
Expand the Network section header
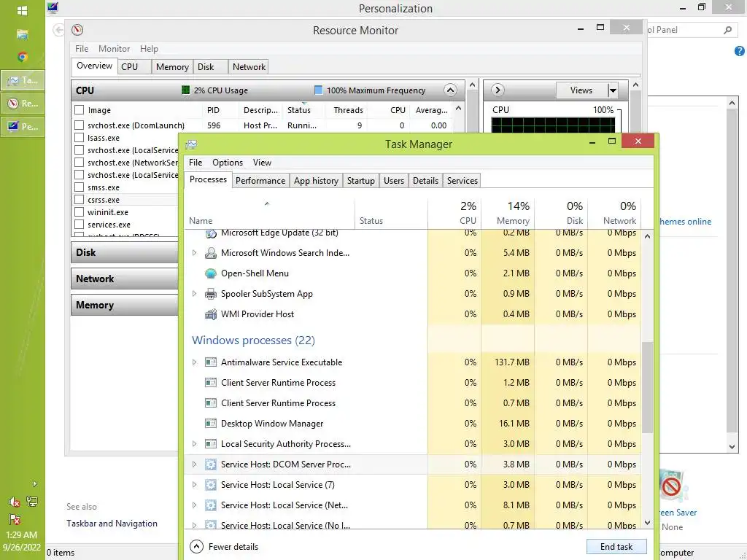[x=125, y=279]
